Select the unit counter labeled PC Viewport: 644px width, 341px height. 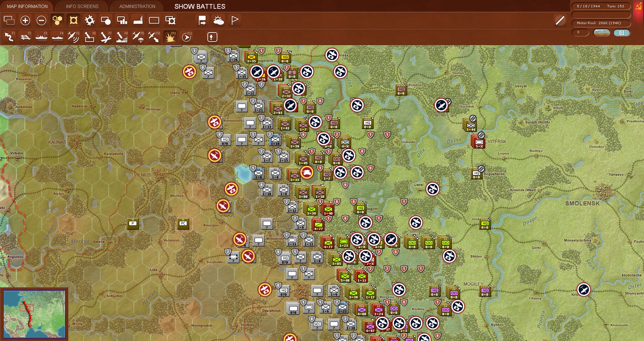(183, 223)
